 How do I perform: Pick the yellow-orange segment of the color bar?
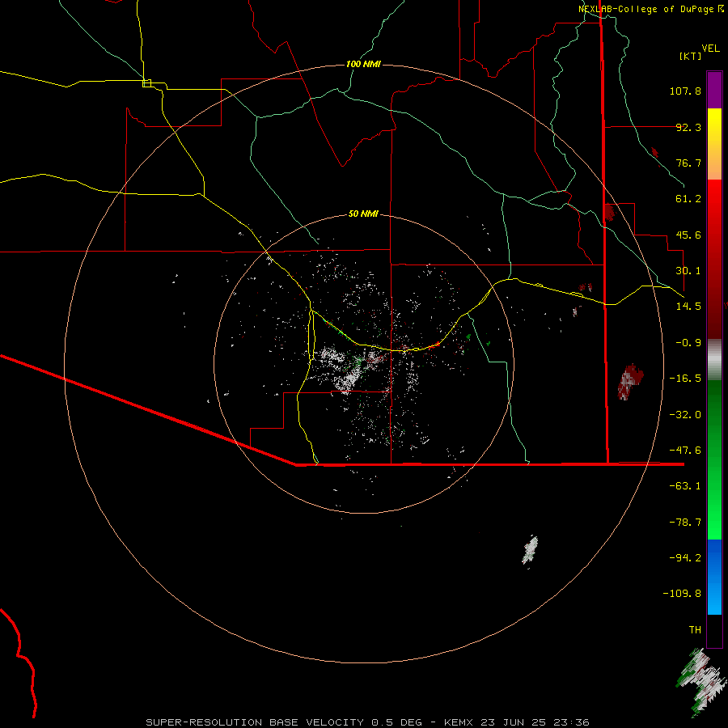click(x=714, y=144)
